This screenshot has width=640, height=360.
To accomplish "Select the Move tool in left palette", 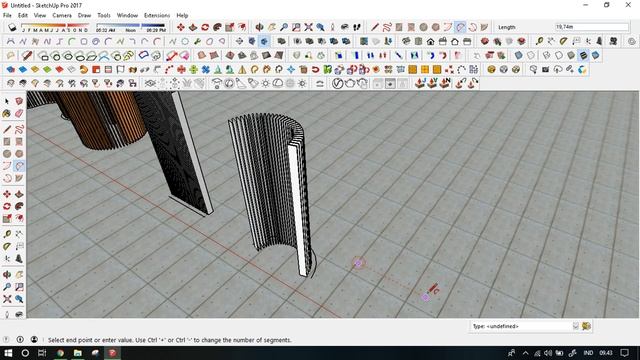I will coord(7,194).
